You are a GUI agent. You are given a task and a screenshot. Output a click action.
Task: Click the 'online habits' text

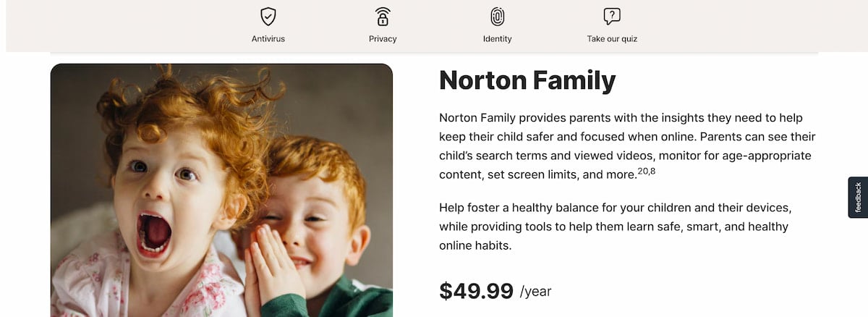pyautogui.click(x=475, y=245)
